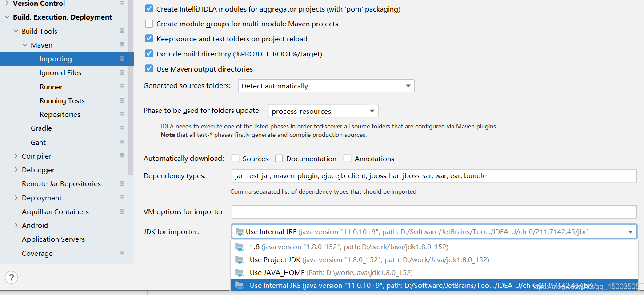Click the JDK for importer combo box arrow
The width and height of the screenshot is (644, 295).
click(630, 231)
